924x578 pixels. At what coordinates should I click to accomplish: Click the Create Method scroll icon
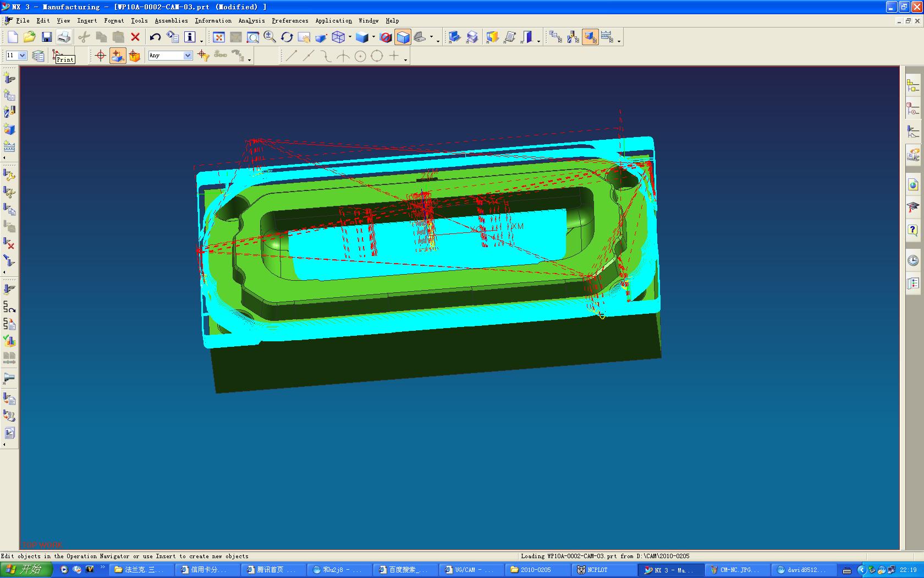[x=510, y=37]
